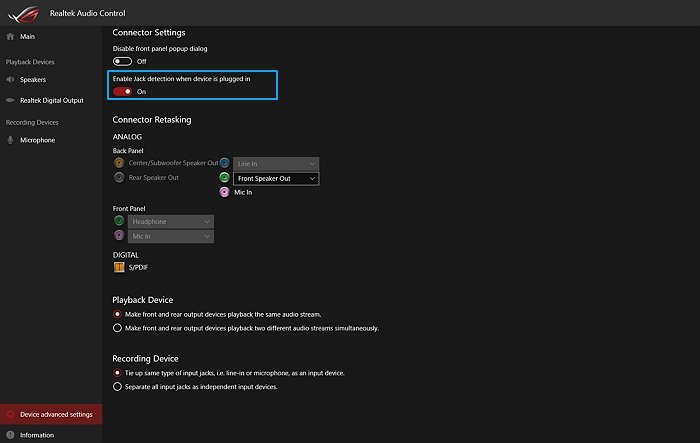Select two different audio streams option
This screenshot has height=443, width=700.
point(117,328)
